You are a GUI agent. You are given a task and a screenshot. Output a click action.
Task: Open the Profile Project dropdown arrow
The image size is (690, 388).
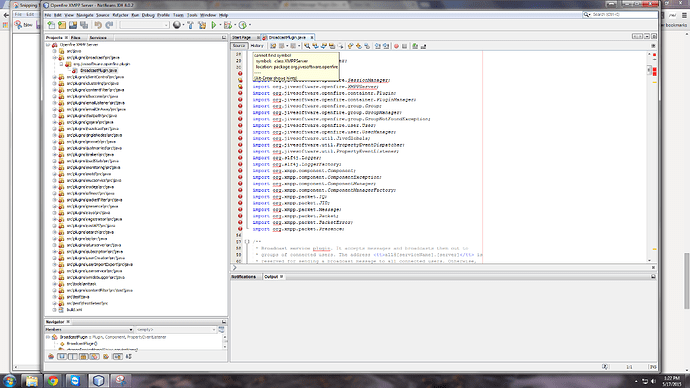pyautogui.click(x=250, y=25)
